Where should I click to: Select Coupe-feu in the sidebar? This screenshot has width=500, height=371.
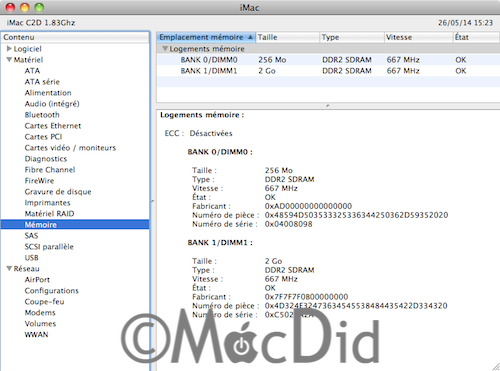44,302
